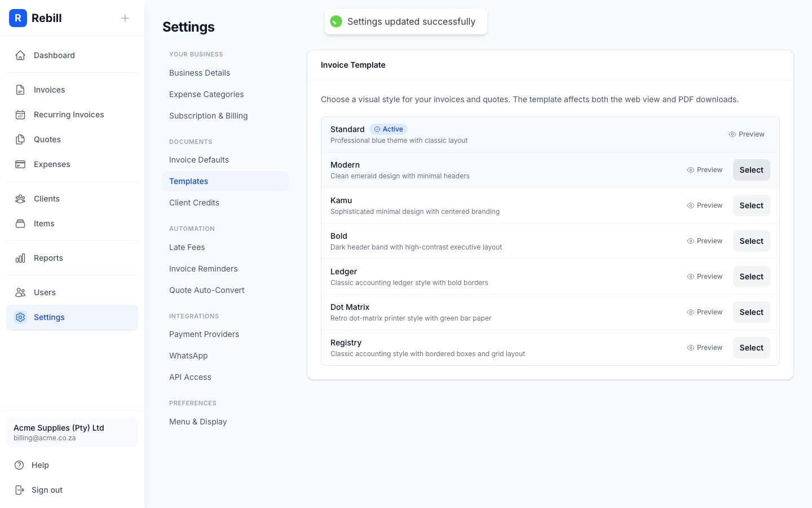The height and width of the screenshot is (508, 812).
Task: Click the Invoices document icon
Action: point(20,89)
